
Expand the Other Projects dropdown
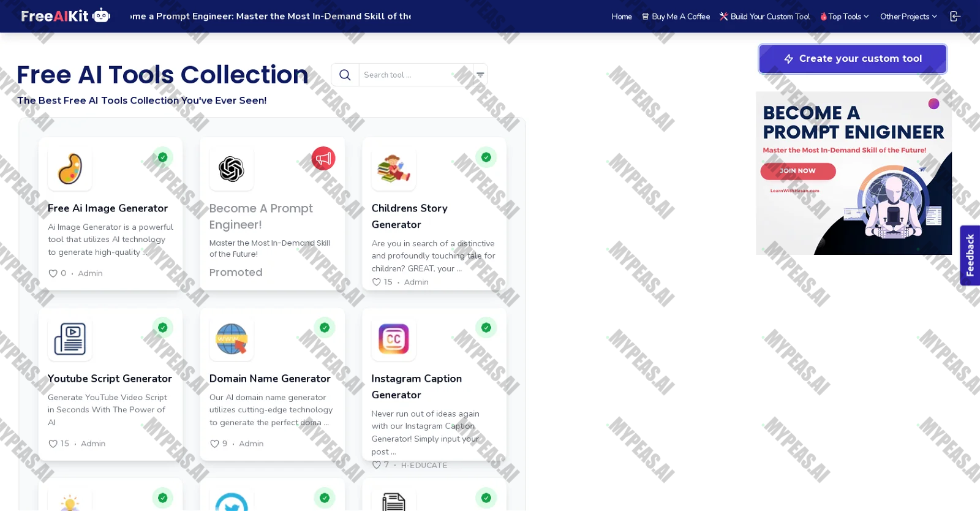(x=908, y=17)
